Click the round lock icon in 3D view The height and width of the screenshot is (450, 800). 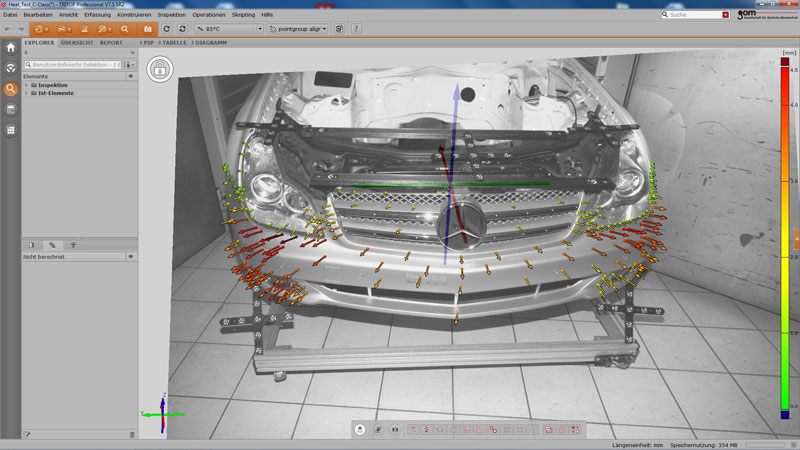tap(157, 68)
